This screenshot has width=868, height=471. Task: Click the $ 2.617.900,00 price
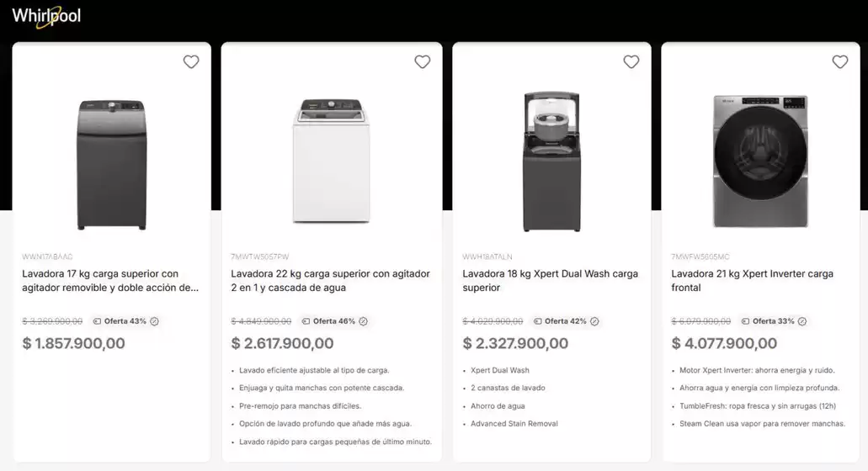pyautogui.click(x=282, y=343)
